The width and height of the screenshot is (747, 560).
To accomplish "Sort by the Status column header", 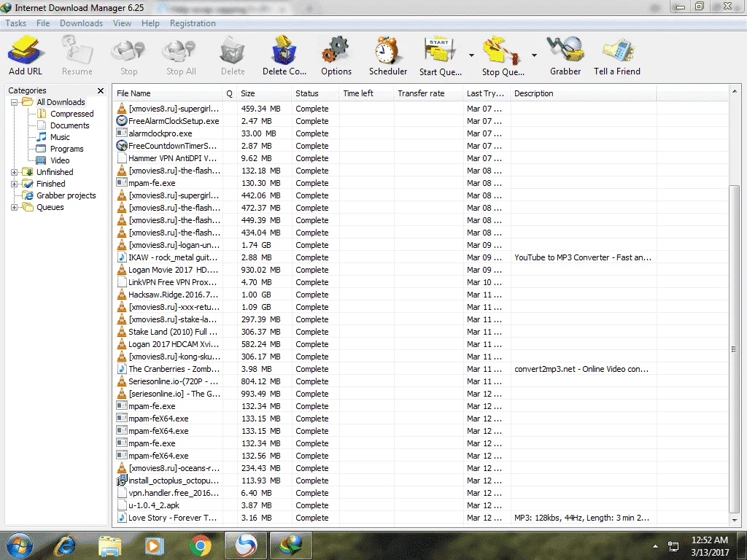I will 315,93.
